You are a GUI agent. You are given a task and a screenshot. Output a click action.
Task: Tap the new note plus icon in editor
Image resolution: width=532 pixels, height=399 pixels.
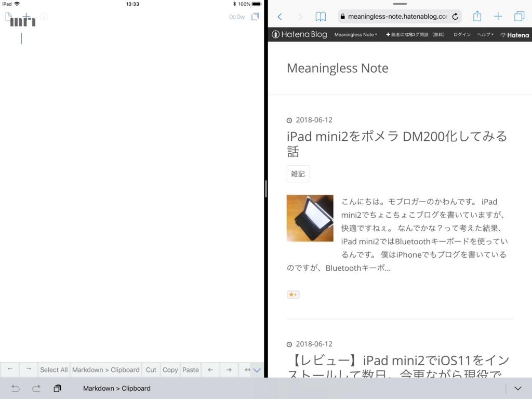point(26,16)
